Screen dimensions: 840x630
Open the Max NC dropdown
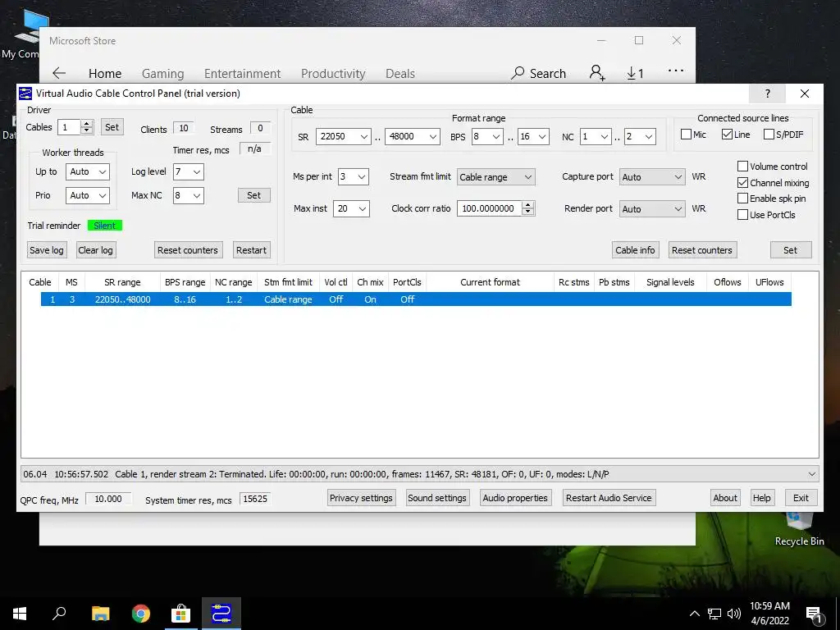point(188,195)
